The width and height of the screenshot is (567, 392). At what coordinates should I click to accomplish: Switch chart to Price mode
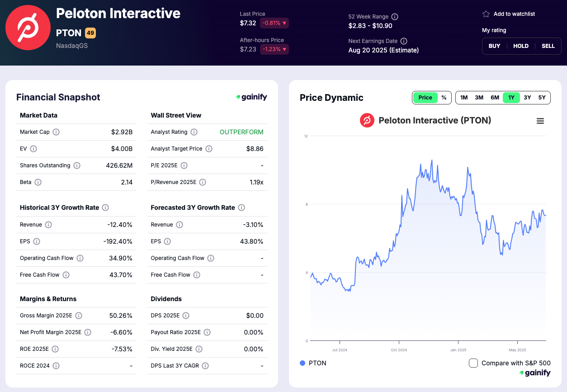425,98
